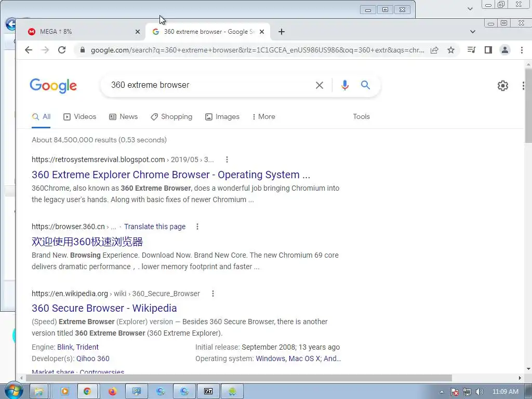Open the Chinese 360 browser result link
This screenshot has width=532, height=399.
pos(87,242)
